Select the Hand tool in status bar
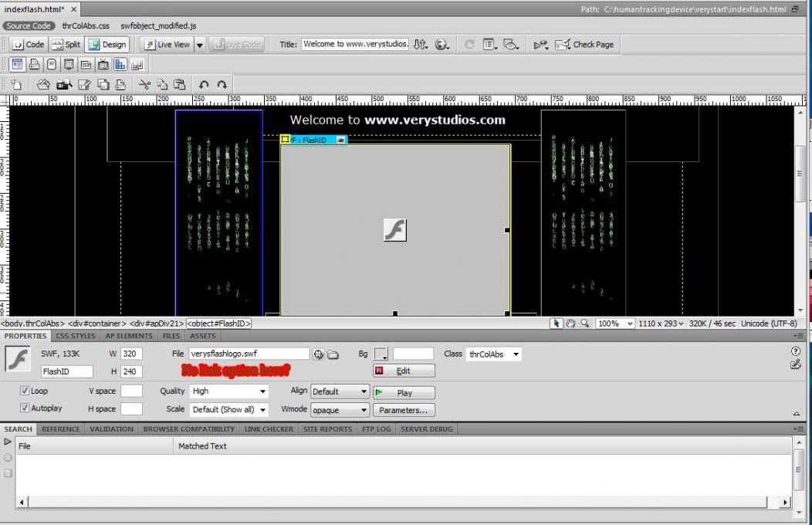 tap(570, 323)
